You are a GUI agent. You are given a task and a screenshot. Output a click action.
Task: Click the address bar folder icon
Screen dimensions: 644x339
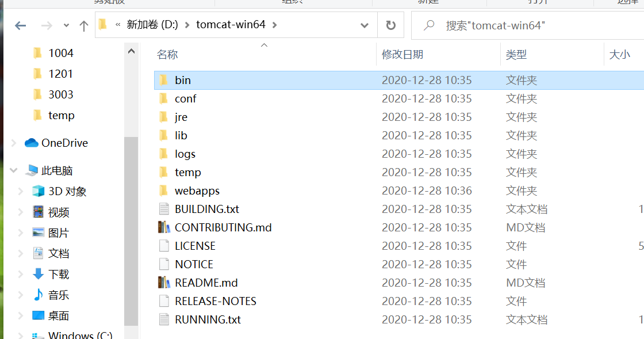[x=103, y=25]
